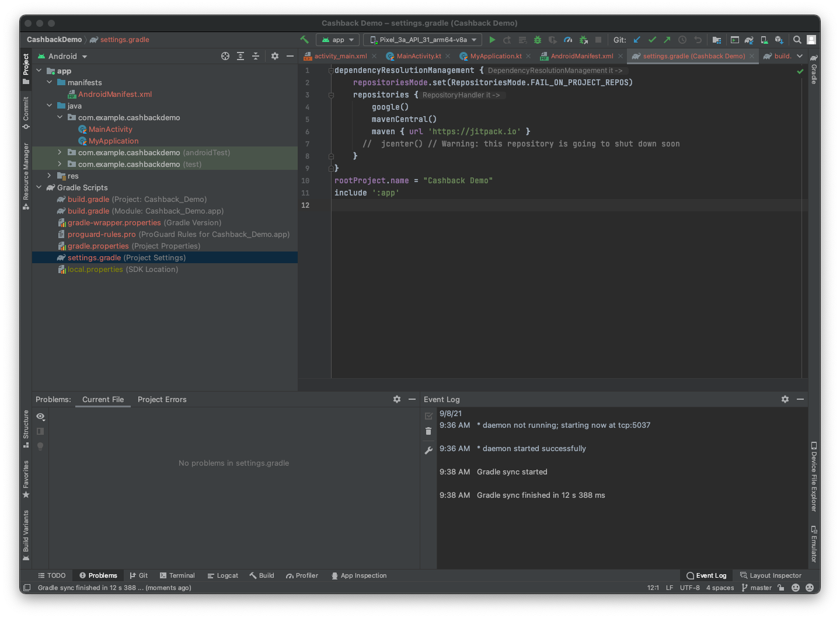Clear the Event Log using trash icon
840x618 pixels.
[428, 431]
